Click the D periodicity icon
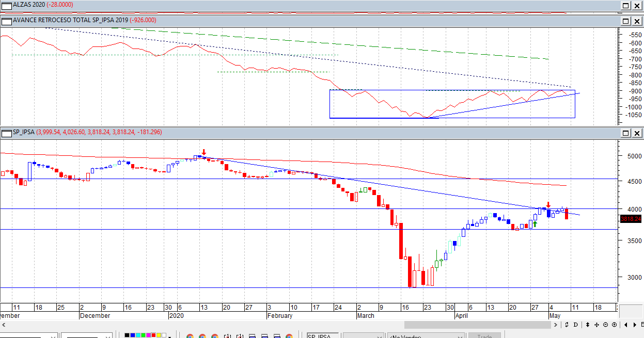This screenshot has width=644, height=338. pyautogui.click(x=575, y=325)
